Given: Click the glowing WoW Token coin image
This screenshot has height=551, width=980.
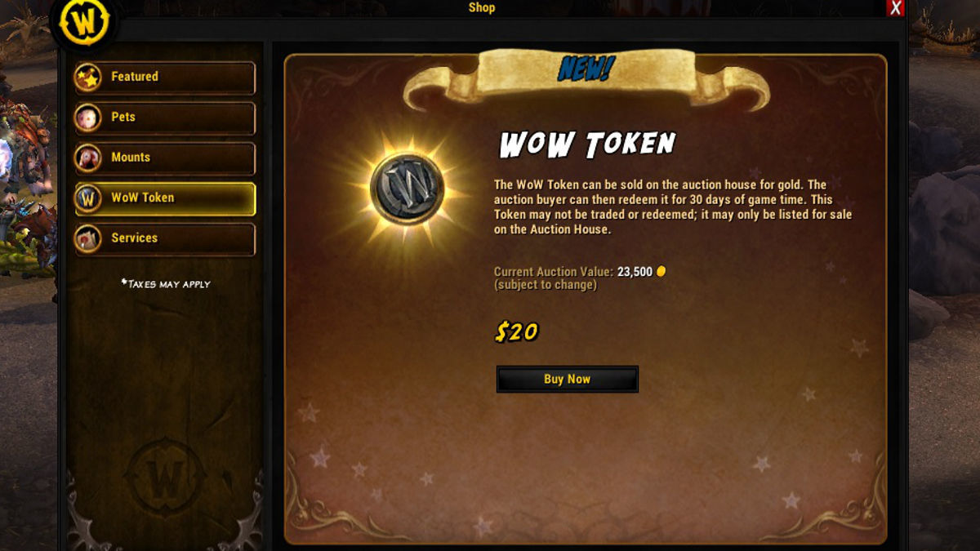Looking at the screenshot, I should coord(407,189).
